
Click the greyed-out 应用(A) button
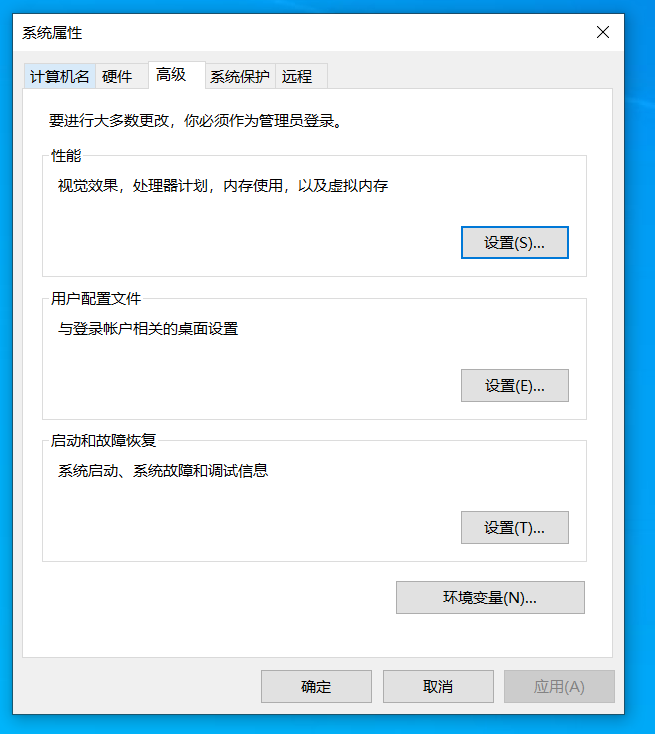point(559,686)
